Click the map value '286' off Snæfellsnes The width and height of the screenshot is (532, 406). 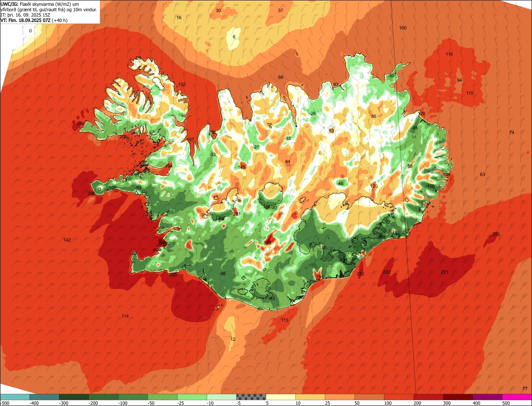(x=91, y=193)
